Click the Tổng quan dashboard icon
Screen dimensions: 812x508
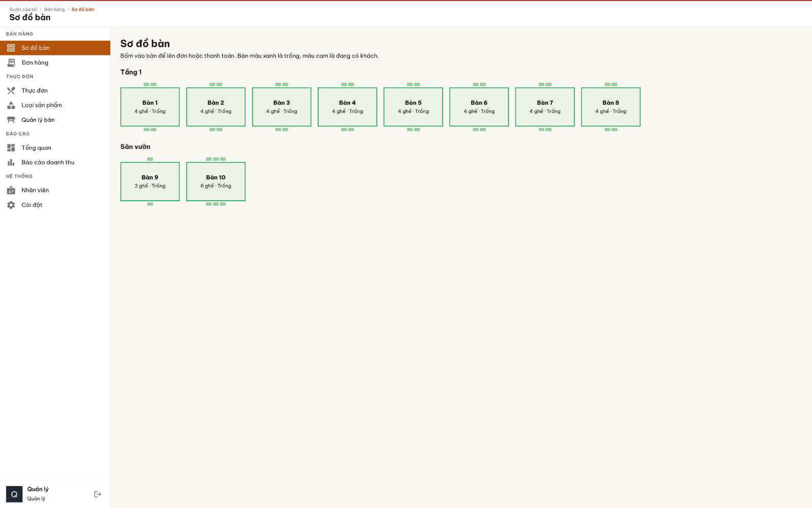point(11,148)
